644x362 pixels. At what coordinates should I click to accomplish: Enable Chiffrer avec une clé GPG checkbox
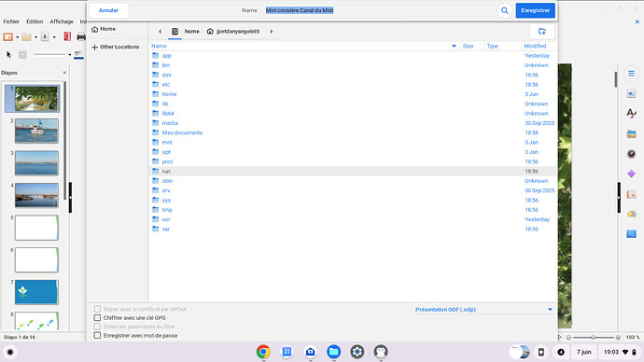tap(97, 317)
